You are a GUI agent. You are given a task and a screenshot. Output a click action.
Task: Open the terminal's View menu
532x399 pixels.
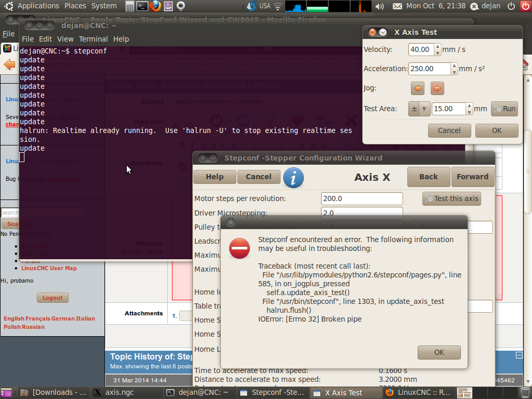65,39
